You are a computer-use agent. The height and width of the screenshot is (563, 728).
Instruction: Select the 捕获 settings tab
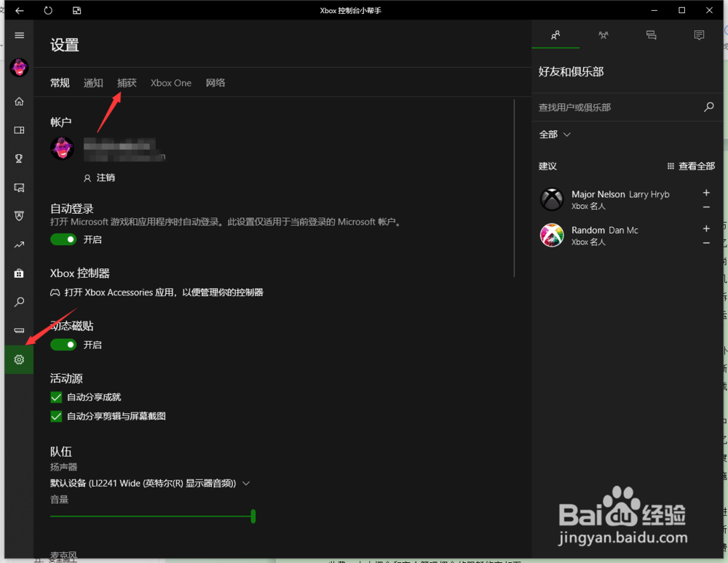click(x=127, y=82)
